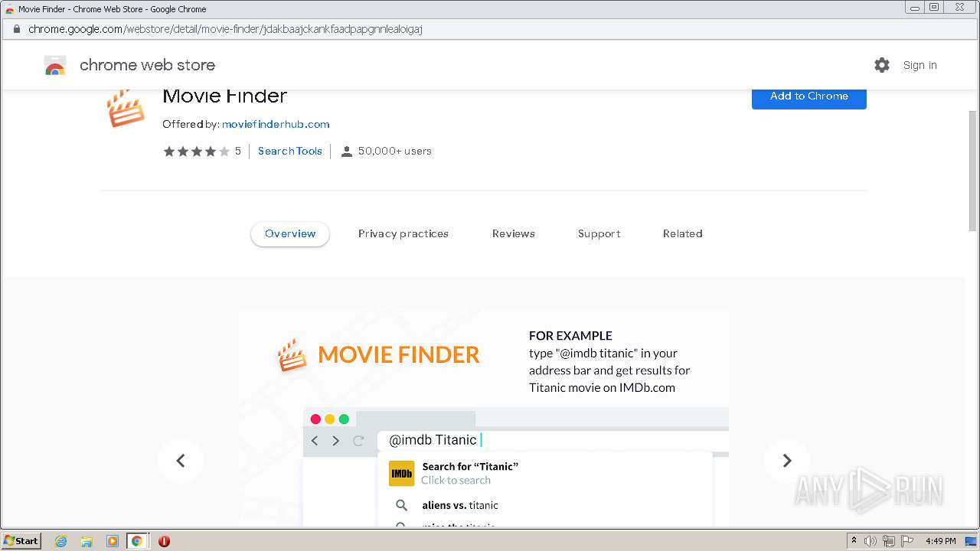Click the MOVIE FINDER orange logo text
The image size is (980, 551).
(x=399, y=355)
